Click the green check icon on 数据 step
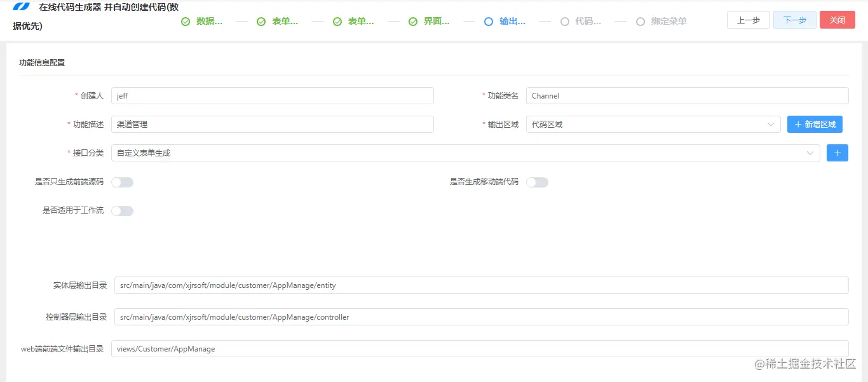This screenshot has width=868, height=382. point(186,21)
